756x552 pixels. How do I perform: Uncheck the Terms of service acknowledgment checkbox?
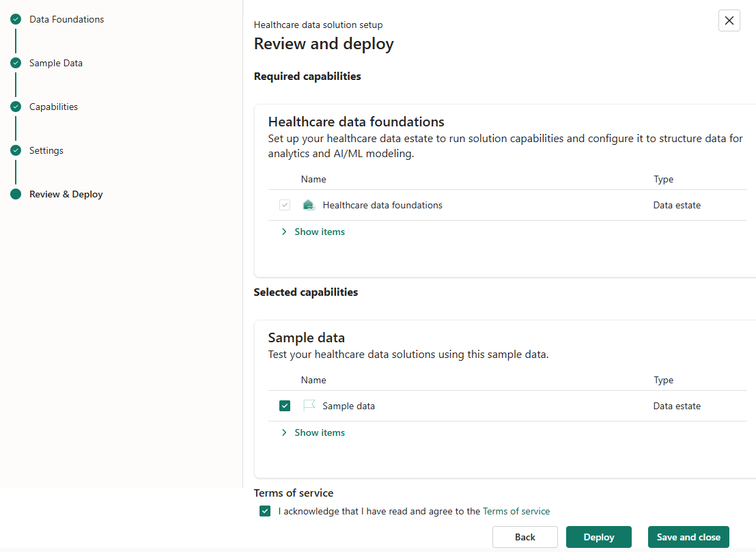coord(264,510)
